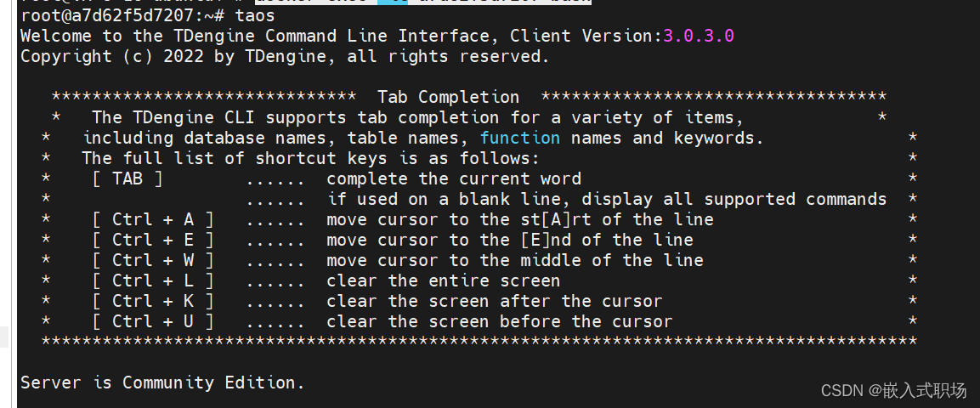This screenshot has width=980, height=408.
Task: Click the "[ TAB ]" shortcut key label
Action: coord(127,178)
